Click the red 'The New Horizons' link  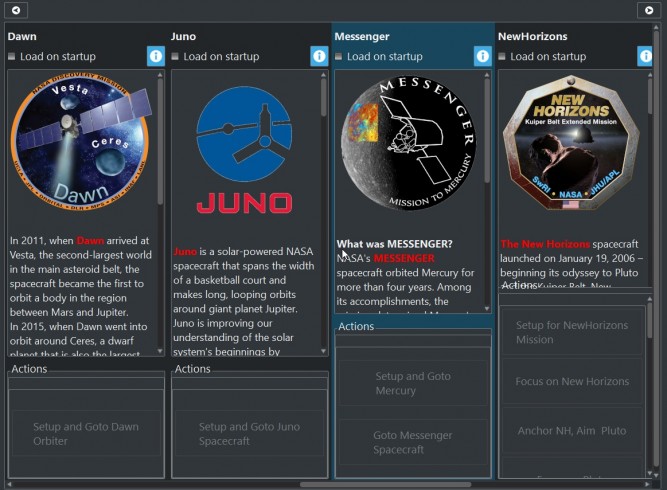tap(545, 244)
